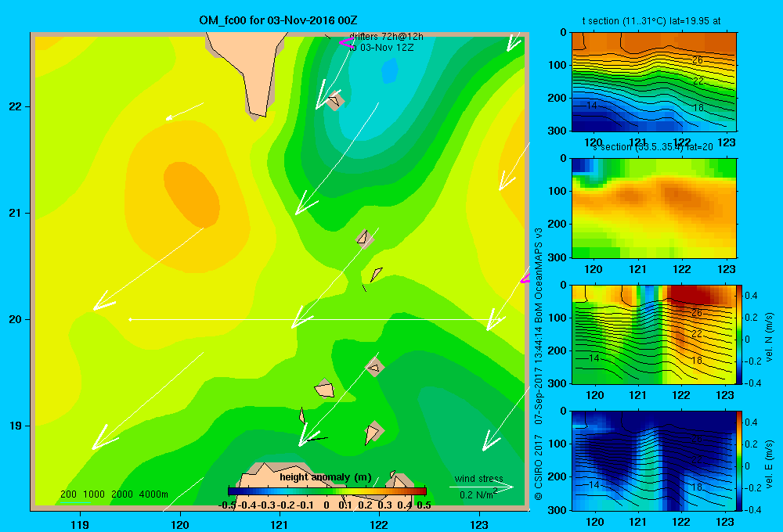This screenshot has width=783, height=532.
Task: Click the map title OM_fc00 for 03-Nov-2016 00Z
Action: (278, 20)
